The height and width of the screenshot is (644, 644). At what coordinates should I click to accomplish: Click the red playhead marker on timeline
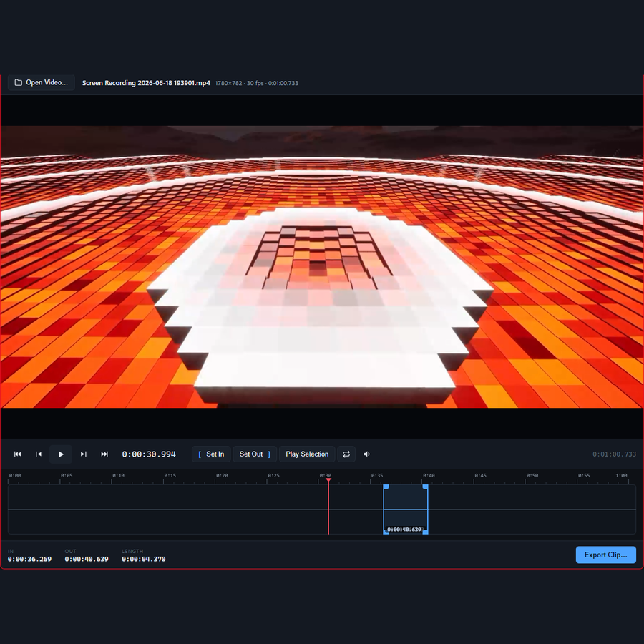click(x=328, y=507)
